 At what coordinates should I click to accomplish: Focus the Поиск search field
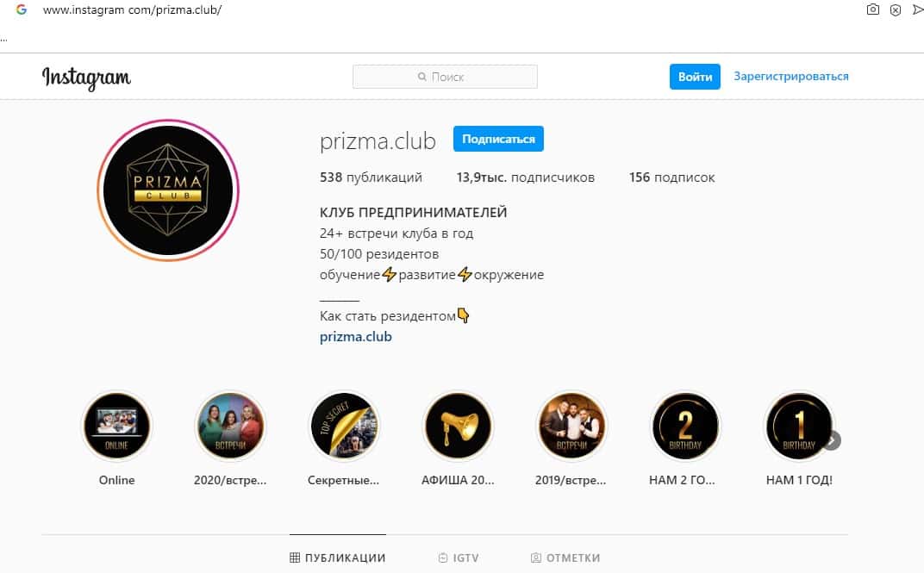[x=445, y=77]
